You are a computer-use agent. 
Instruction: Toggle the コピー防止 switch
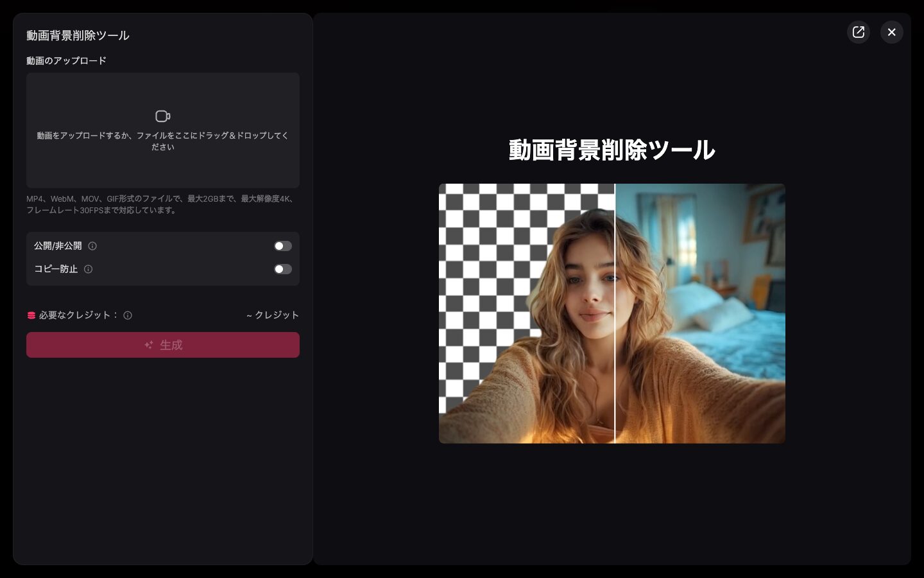[283, 269]
